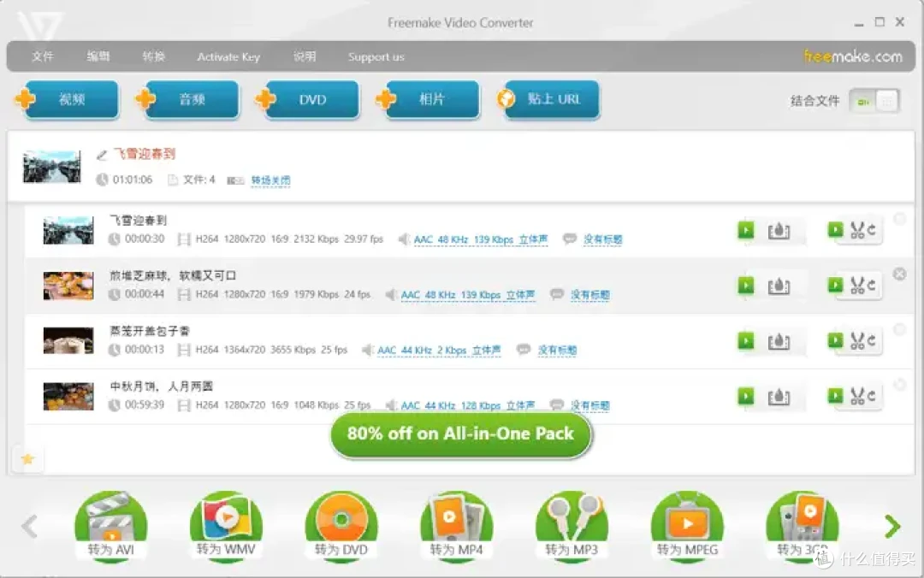924x578 pixels.
Task: Play the 飞雪迎春到 clip with first green play icon
Action: (746, 230)
